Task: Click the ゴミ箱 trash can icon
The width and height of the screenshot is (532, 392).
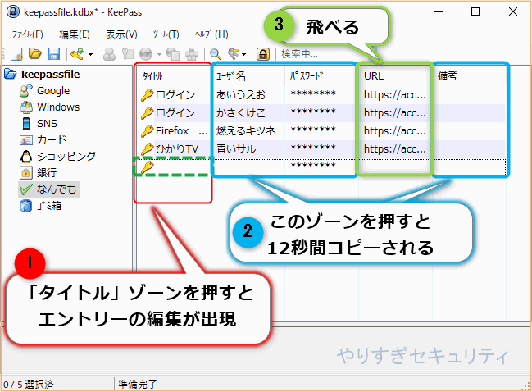Action: (25, 206)
